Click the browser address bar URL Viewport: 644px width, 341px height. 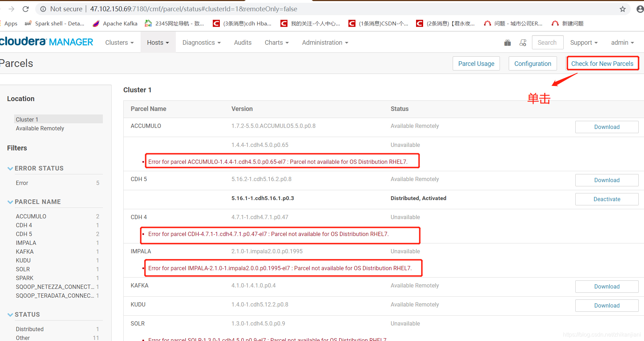(x=193, y=9)
